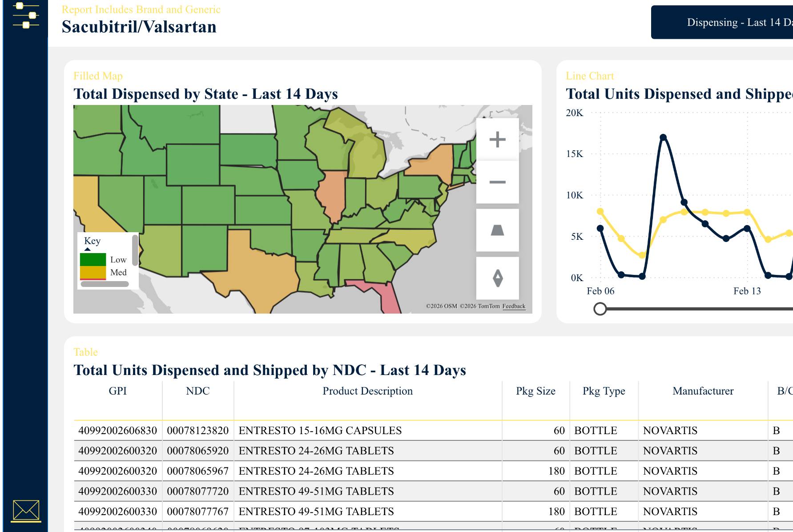Select the Manufacturer column header
The height and width of the screenshot is (532, 793).
click(703, 391)
